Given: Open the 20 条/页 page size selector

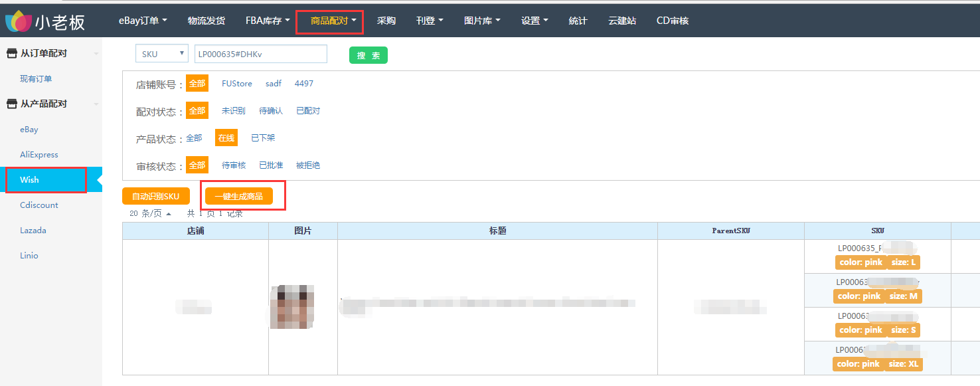Looking at the screenshot, I should click(150, 213).
